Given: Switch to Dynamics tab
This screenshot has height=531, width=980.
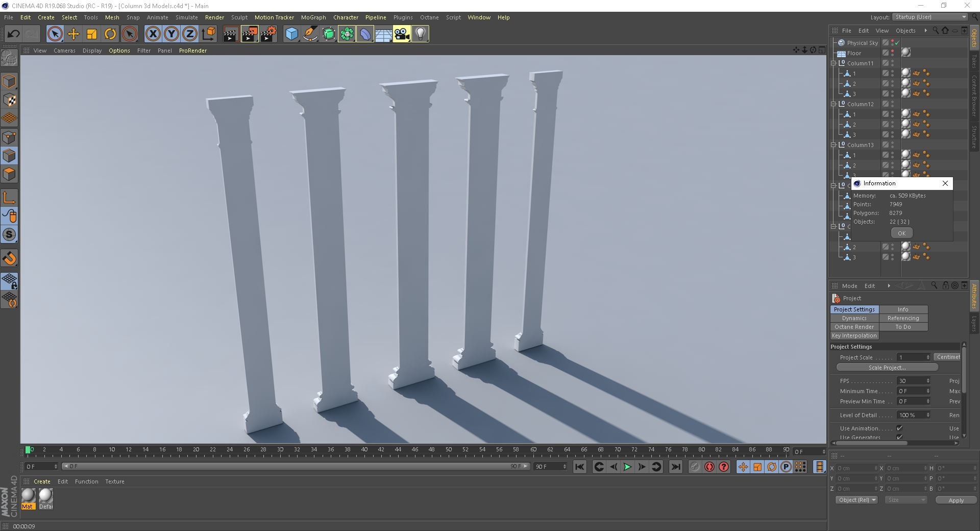Looking at the screenshot, I should (854, 318).
